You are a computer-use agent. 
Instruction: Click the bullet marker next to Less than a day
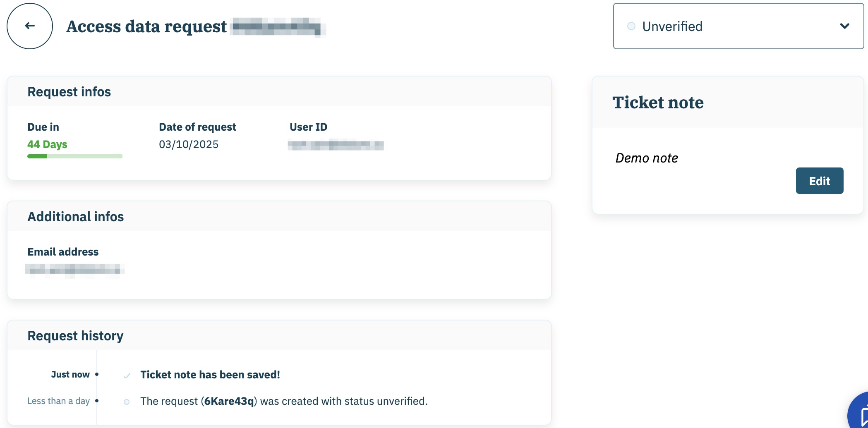97,401
